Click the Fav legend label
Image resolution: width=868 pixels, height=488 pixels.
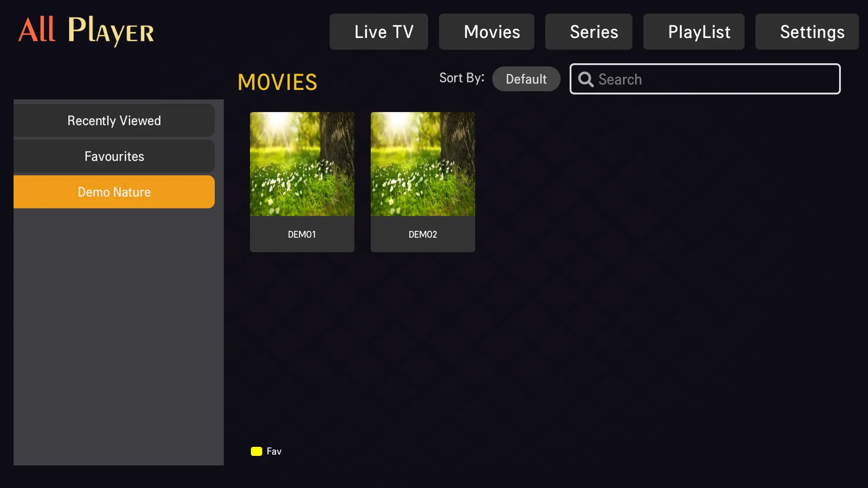point(274,451)
